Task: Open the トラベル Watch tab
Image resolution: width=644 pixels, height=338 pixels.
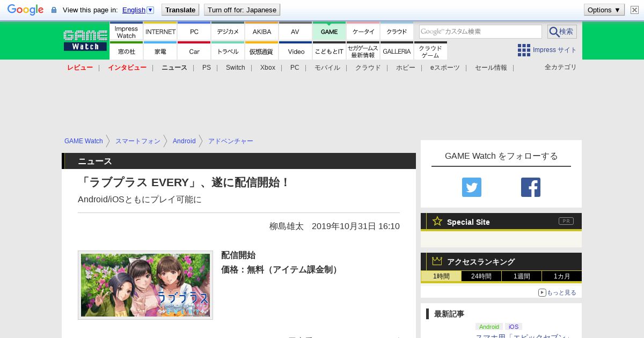Action: pyautogui.click(x=228, y=51)
